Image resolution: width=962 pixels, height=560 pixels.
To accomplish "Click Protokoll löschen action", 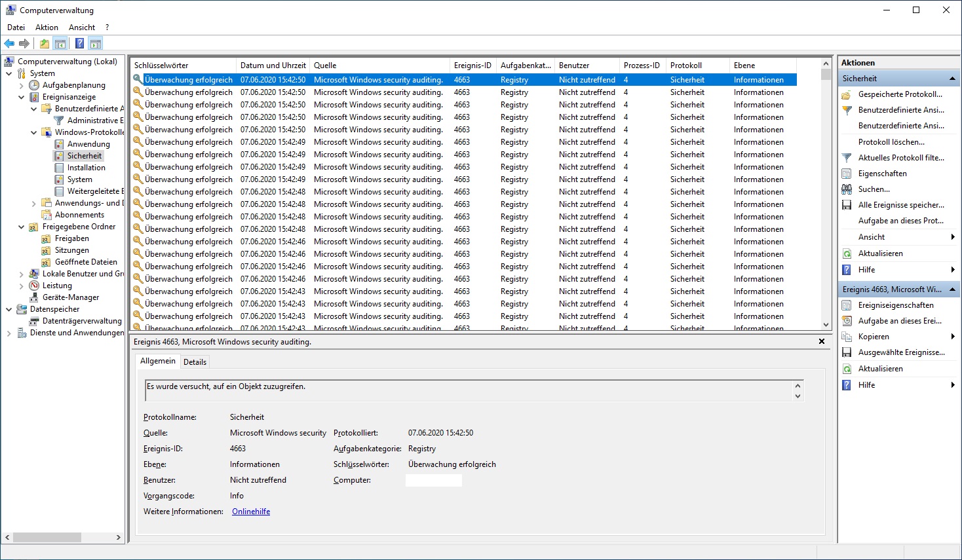I will [891, 142].
